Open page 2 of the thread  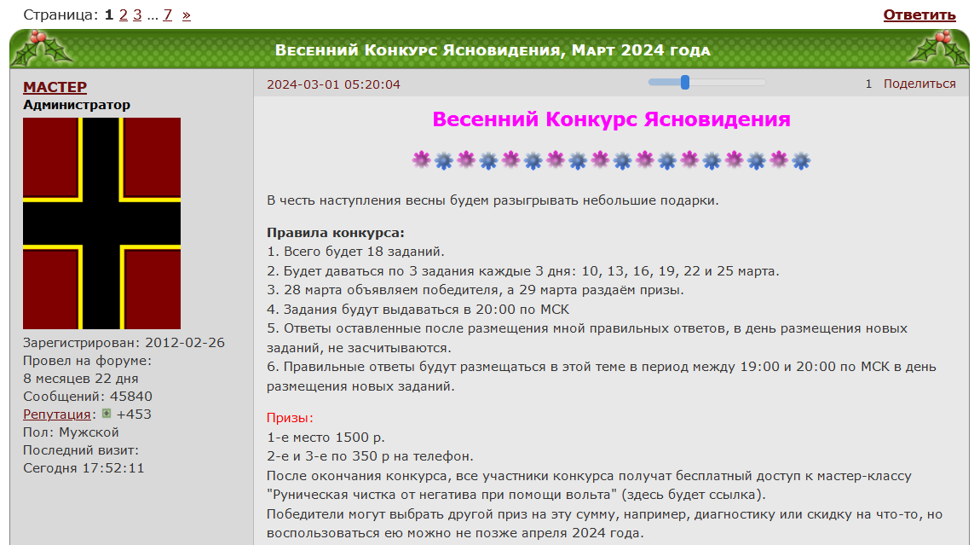coord(123,15)
